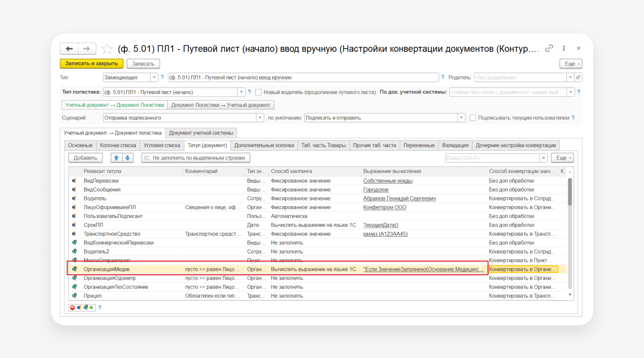Open the Сценарий dropdown arrow
The height and width of the screenshot is (358, 644).
click(x=260, y=118)
